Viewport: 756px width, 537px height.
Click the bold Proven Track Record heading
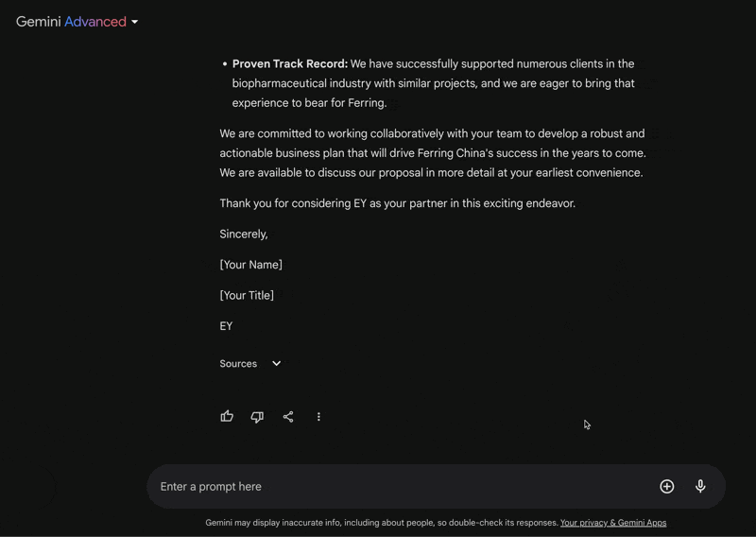(290, 63)
